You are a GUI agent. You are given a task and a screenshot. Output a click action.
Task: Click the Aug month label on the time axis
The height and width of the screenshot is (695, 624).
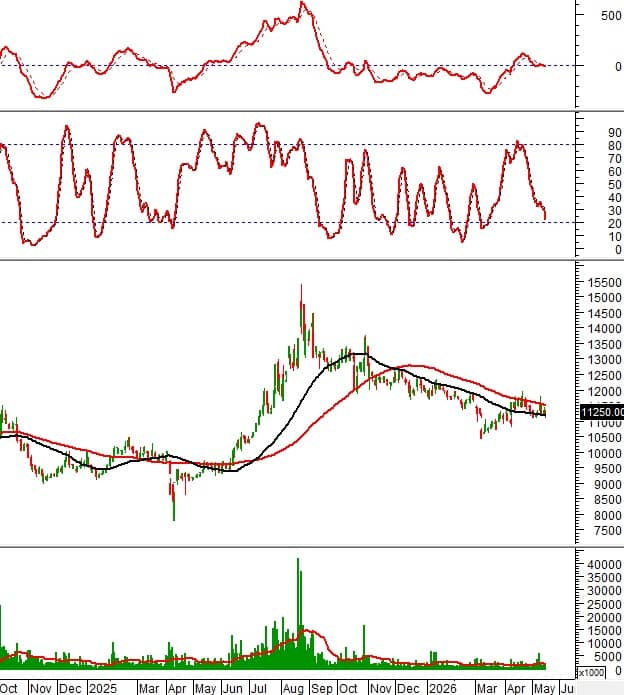click(x=293, y=688)
